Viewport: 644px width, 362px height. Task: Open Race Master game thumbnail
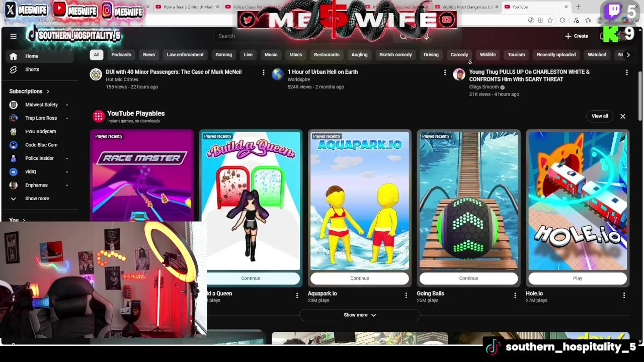click(142, 176)
